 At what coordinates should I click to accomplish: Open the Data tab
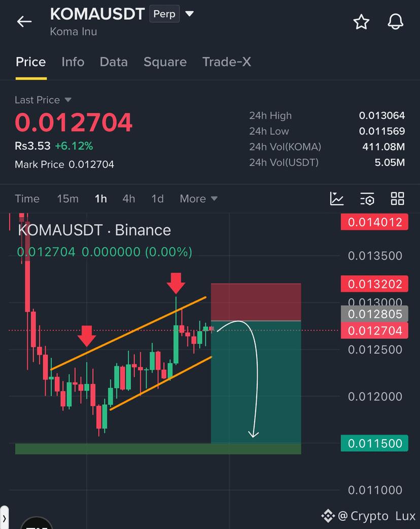tap(114, 62)
